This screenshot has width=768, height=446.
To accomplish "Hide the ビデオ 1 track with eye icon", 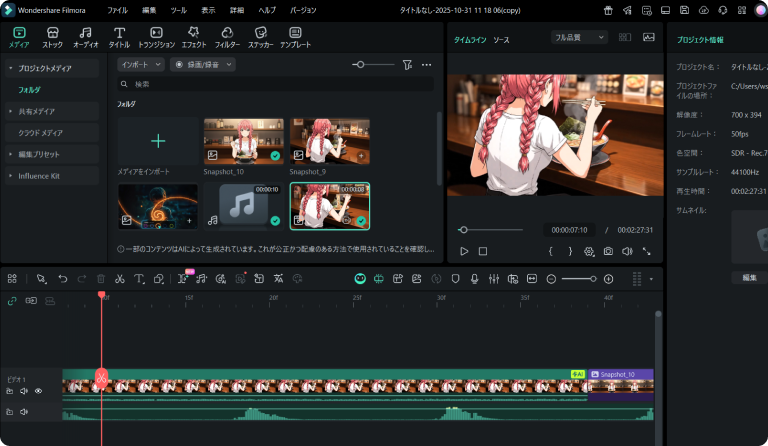I will [38, 391].
